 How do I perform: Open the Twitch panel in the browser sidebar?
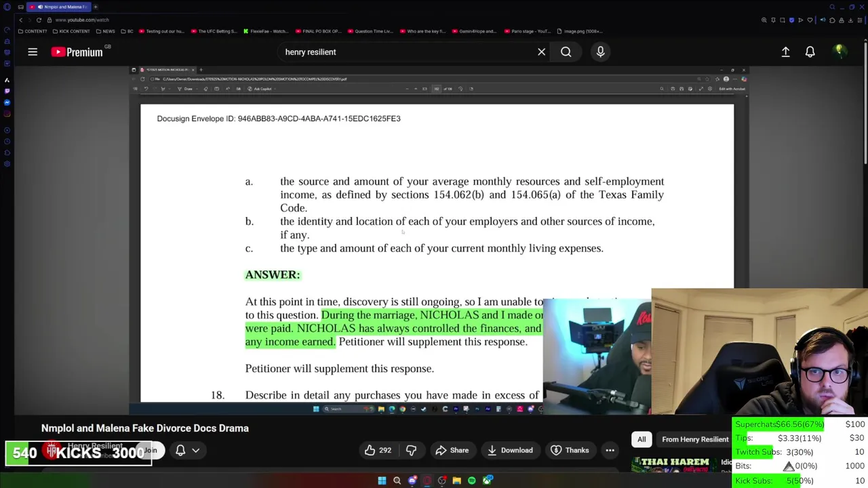pyautogui.click(x=7, y=91)
